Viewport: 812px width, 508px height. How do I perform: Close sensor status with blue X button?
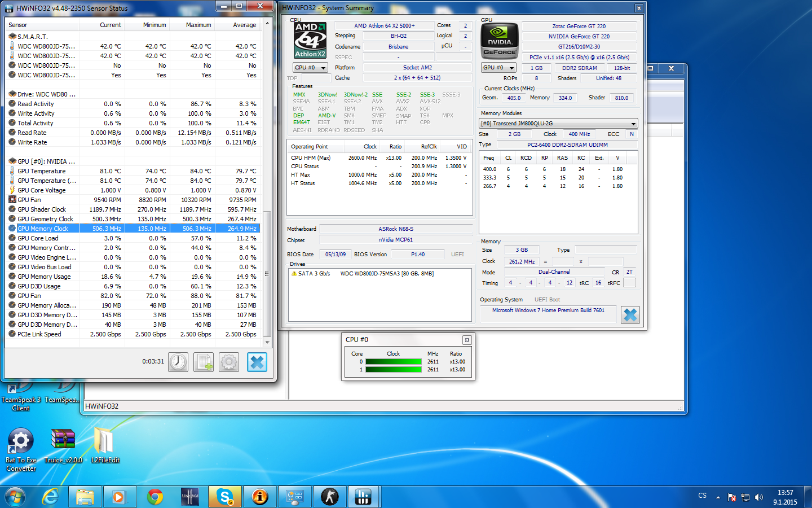257,362
